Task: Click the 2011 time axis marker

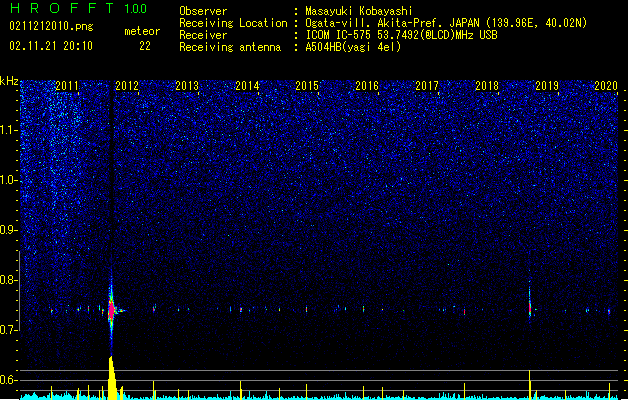Action: click(67, 86)
